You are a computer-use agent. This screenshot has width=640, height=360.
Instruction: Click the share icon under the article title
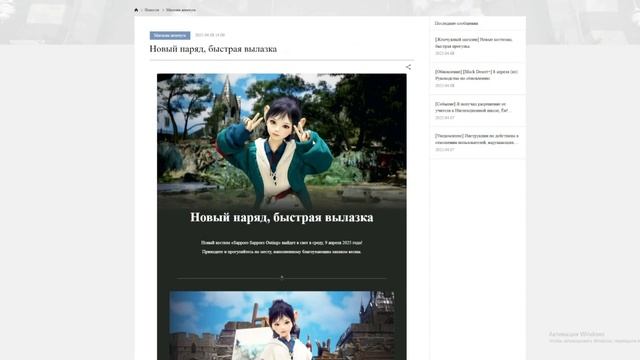click(408, 67)
